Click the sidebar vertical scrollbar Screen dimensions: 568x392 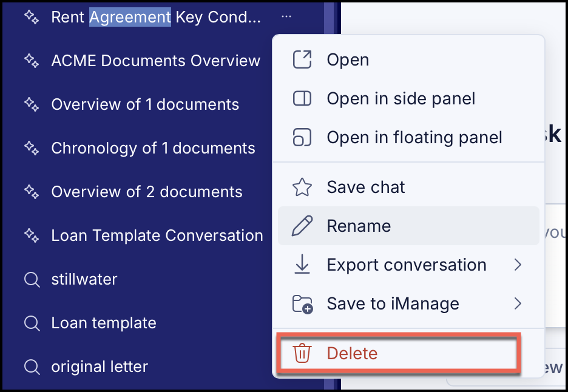pyautogui.click(x=329, y=196)
